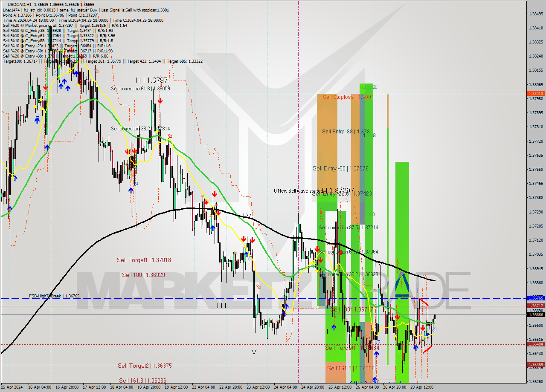Click the '26 Apr 20:00' time label
This screenshot has height=392, width=546.
[x=394, y=387]
